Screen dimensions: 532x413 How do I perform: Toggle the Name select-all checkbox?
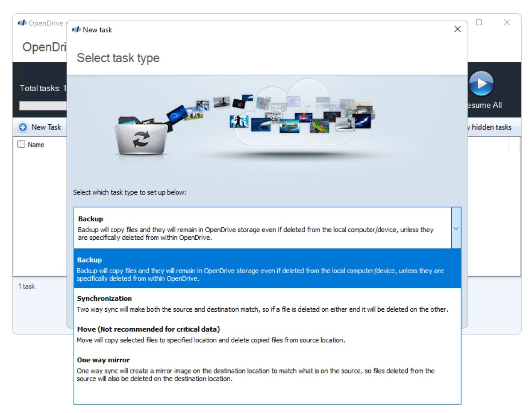[21, 144]
